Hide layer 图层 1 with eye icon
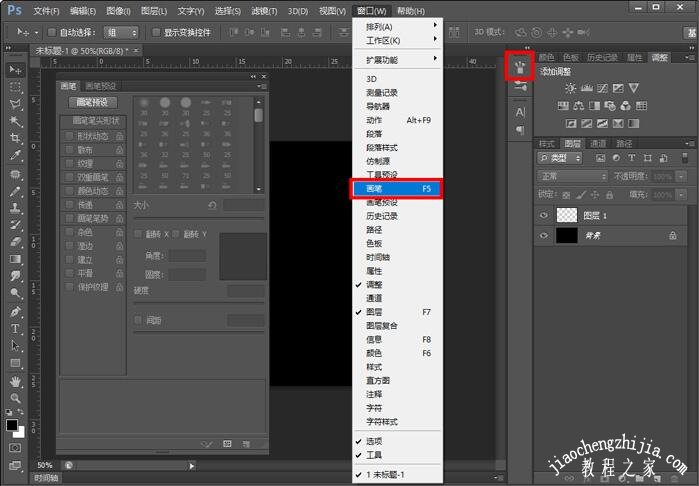 pyautogui.click(x=545, y=215)
